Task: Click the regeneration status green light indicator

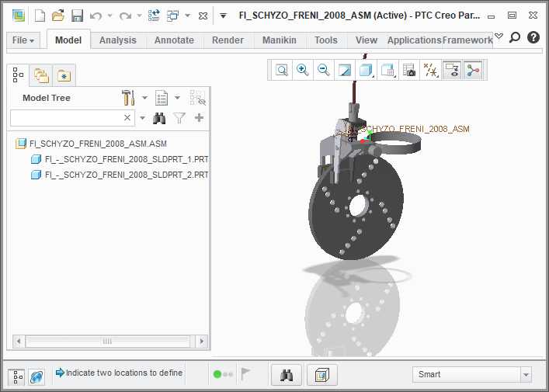Action: pos(217,374)
